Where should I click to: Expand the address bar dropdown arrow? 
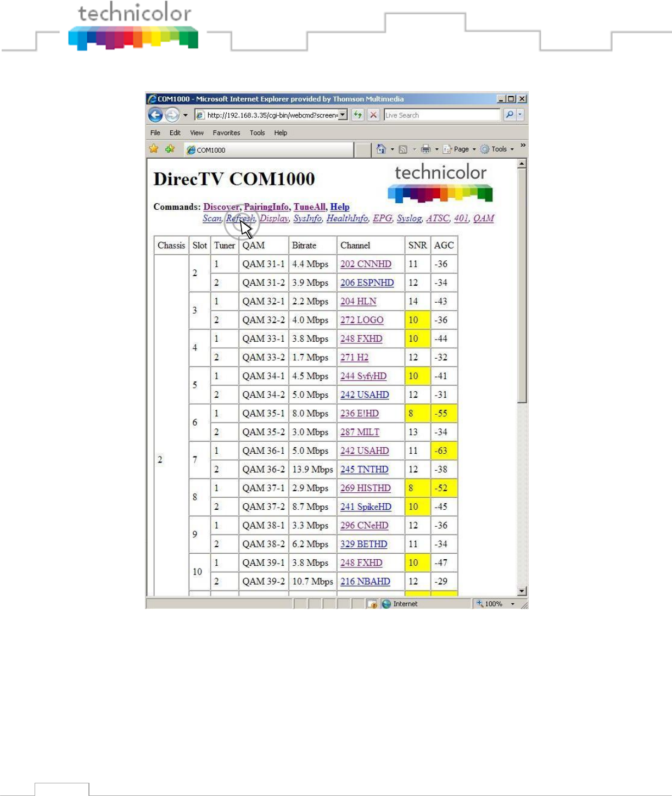click(x=343, y=115)
